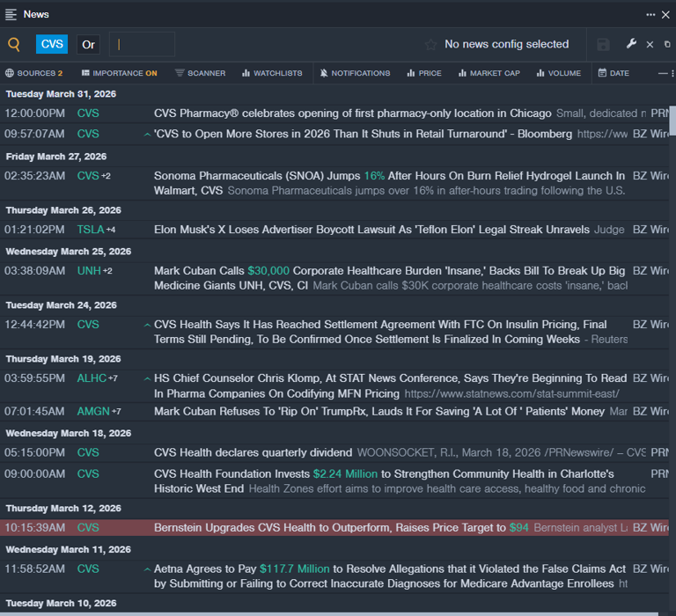Open the Watchlists filter
This screenshot has height=616, width=676.
(x=272, y=73)
